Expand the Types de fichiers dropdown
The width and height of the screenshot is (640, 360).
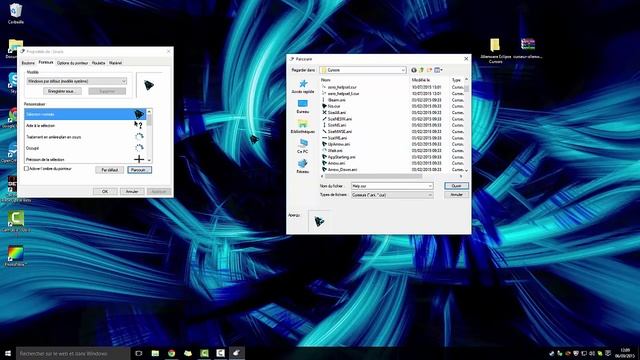tap(430, 195)
